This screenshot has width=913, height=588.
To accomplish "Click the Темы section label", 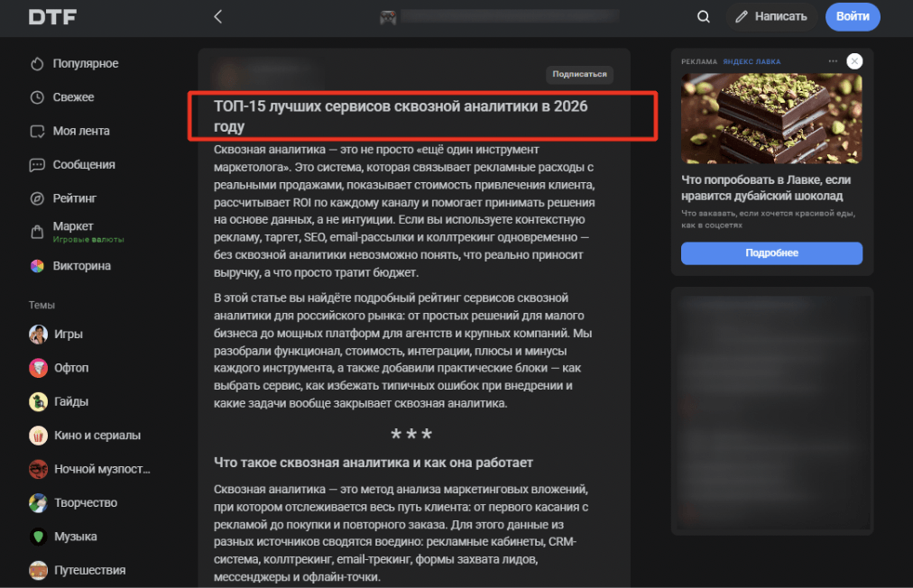I will (41, 305).
